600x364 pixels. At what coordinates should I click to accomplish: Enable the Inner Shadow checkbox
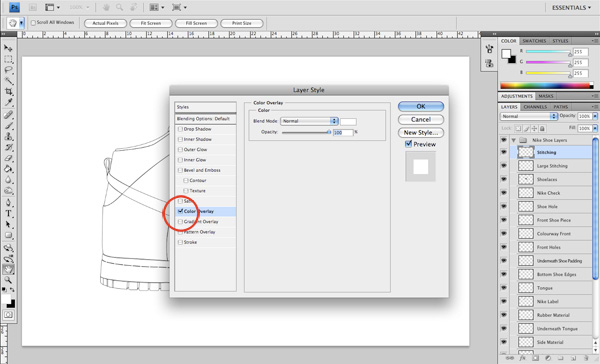[x=180, y=139]
